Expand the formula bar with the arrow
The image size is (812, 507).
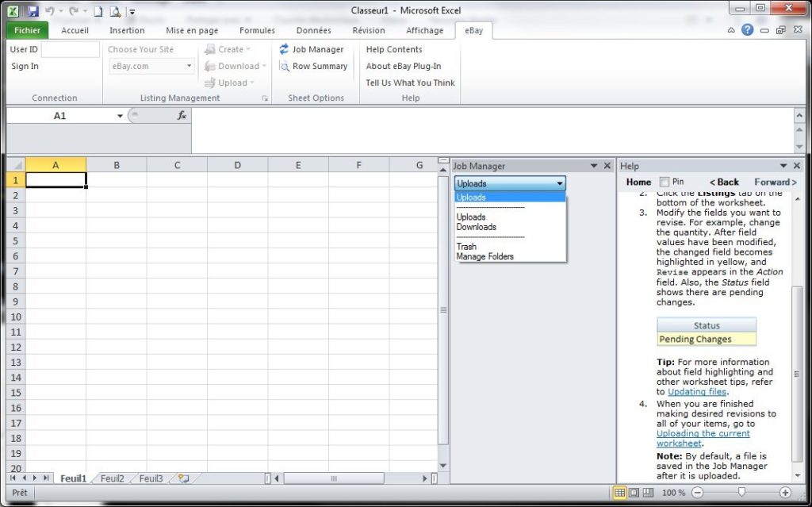coord(799,114)
